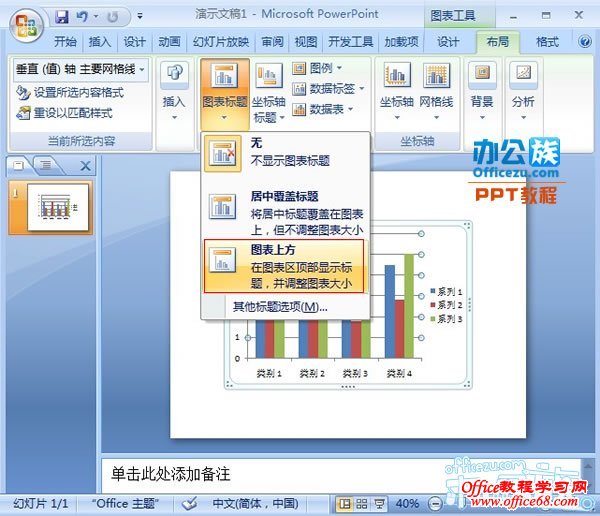Choose 居中覆盖标题 centered overlay title

click(285, 213)
